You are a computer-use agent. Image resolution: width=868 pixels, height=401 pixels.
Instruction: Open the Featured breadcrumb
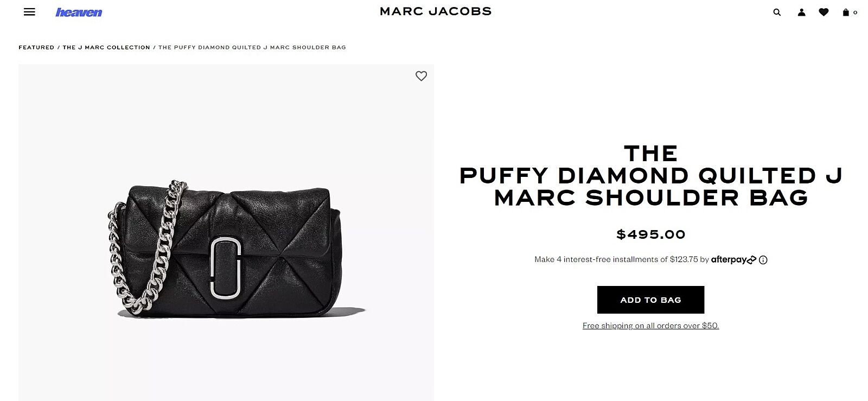click(x=36, y=47)
